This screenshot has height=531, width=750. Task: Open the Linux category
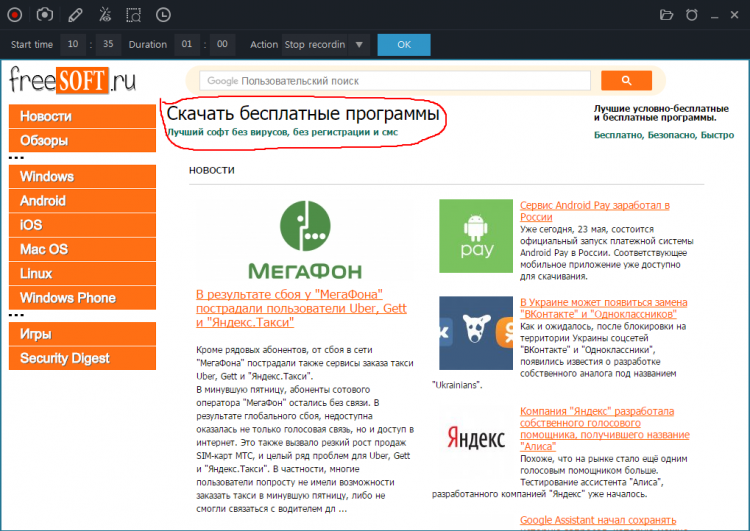click(82, 274)
